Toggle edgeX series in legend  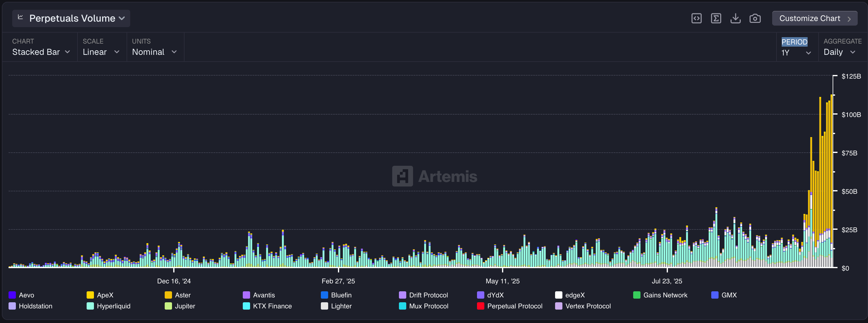coord(570,295)
